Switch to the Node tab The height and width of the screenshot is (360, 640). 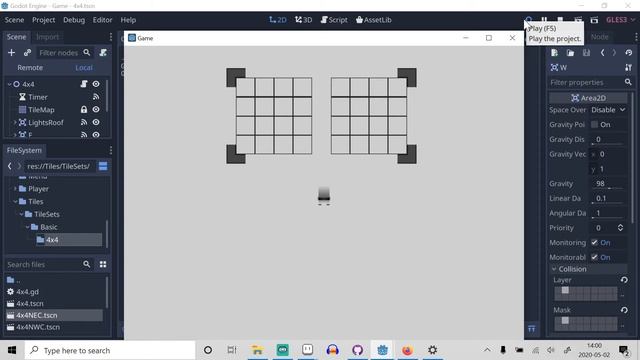tap(599, 37)
